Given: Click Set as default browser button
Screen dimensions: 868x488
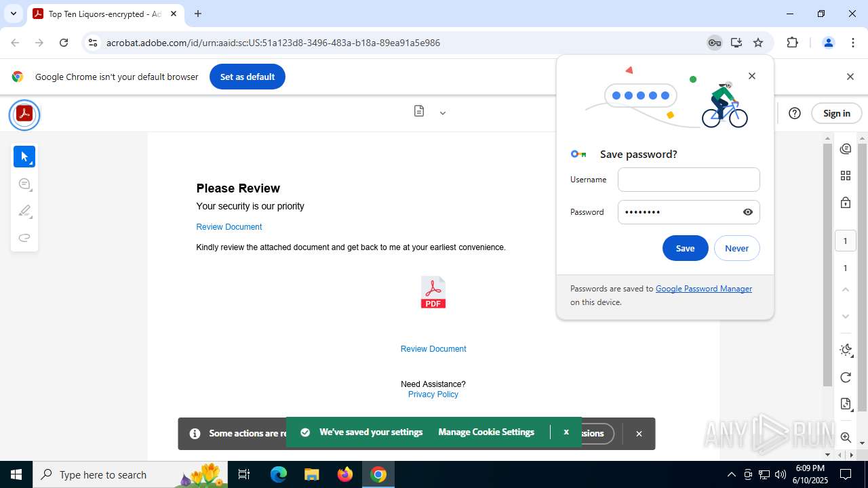Looking at the screenshot, I should pos(248,77).
